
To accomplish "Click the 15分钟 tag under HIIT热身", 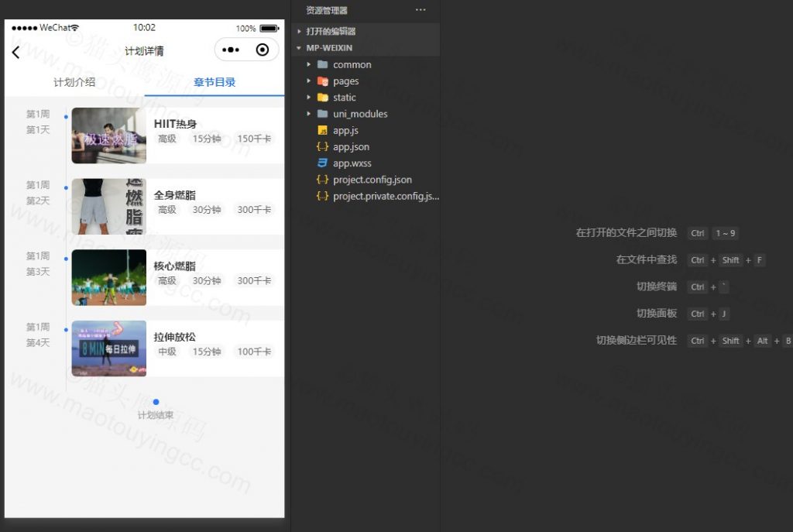I will point(206,139).
